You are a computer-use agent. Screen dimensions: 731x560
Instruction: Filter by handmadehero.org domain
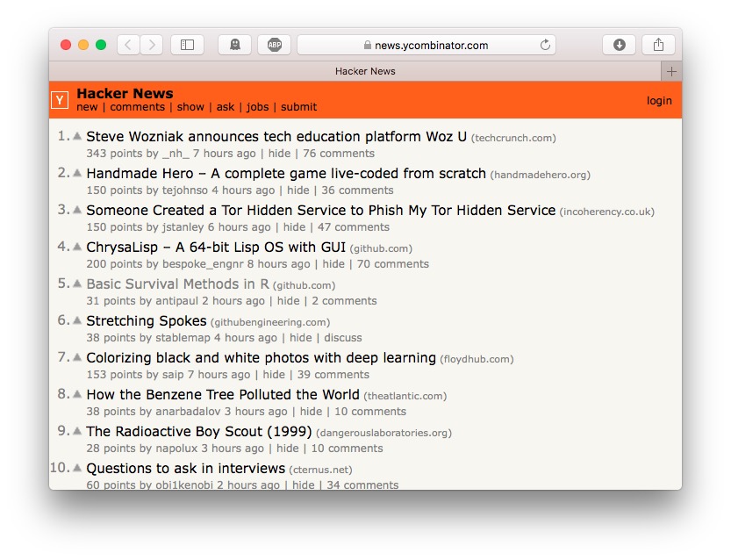[541, 175]
